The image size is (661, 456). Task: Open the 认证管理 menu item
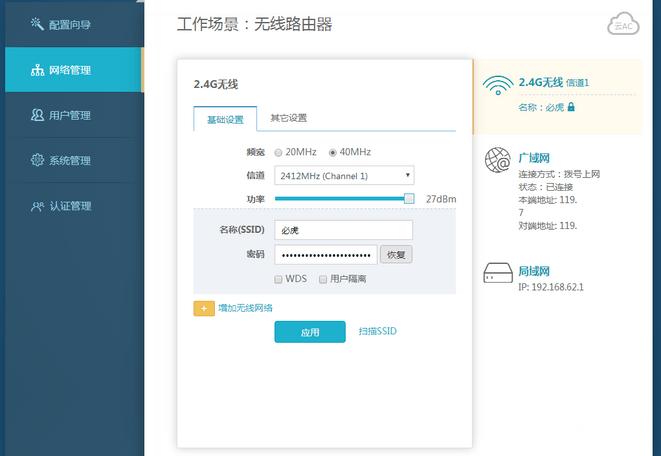74,206
